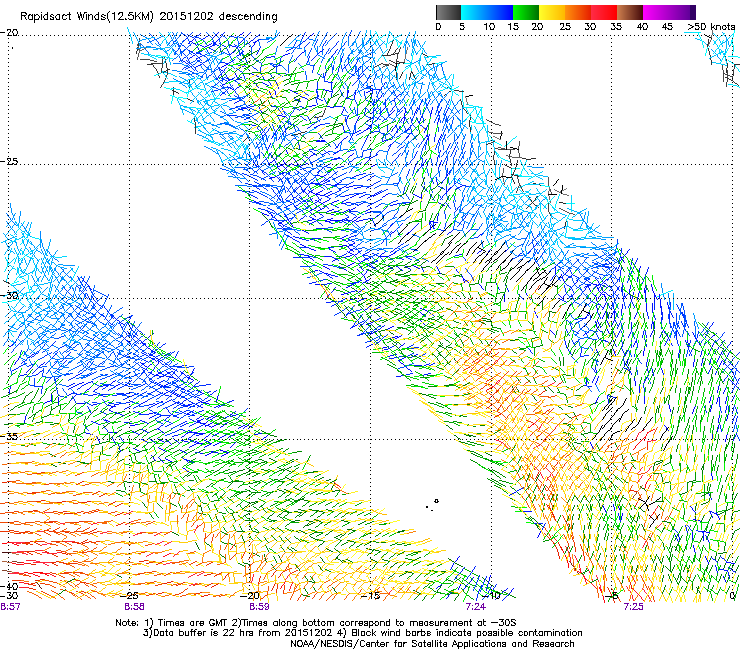Click the legend scale value '45'
740x650 pixels.
coord(667,27)
